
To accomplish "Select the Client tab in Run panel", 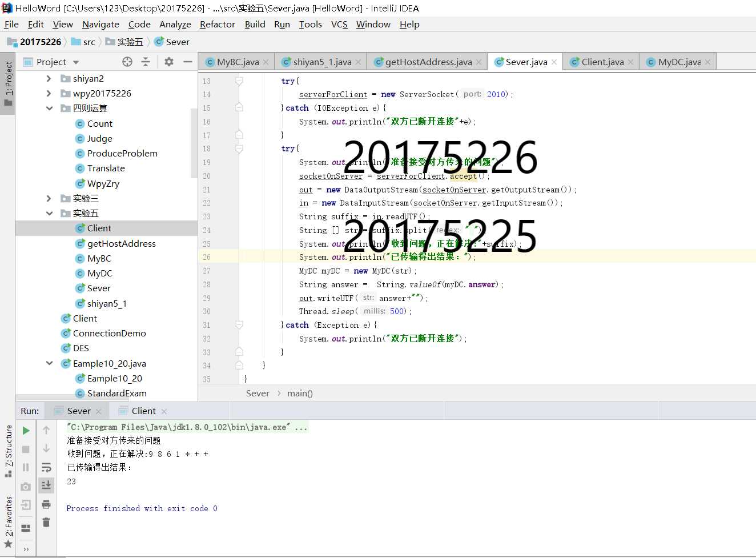I will coord(143,411).
